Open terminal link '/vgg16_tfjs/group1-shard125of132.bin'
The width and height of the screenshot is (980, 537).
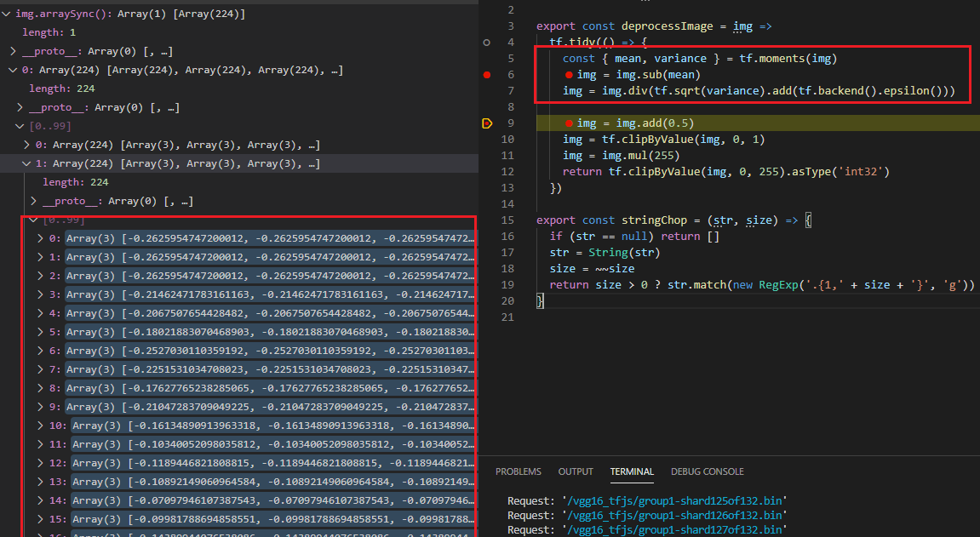pyautogui.click(x=674, y=500)
